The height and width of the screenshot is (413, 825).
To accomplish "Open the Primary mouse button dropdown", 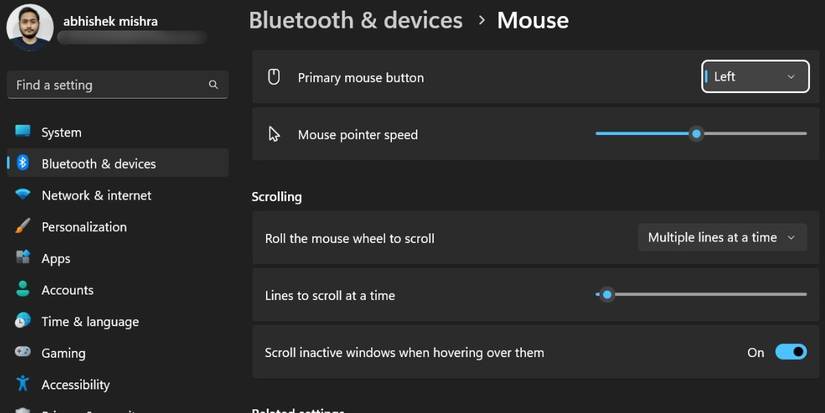I will pyautogui.click(x=755, y=77).
